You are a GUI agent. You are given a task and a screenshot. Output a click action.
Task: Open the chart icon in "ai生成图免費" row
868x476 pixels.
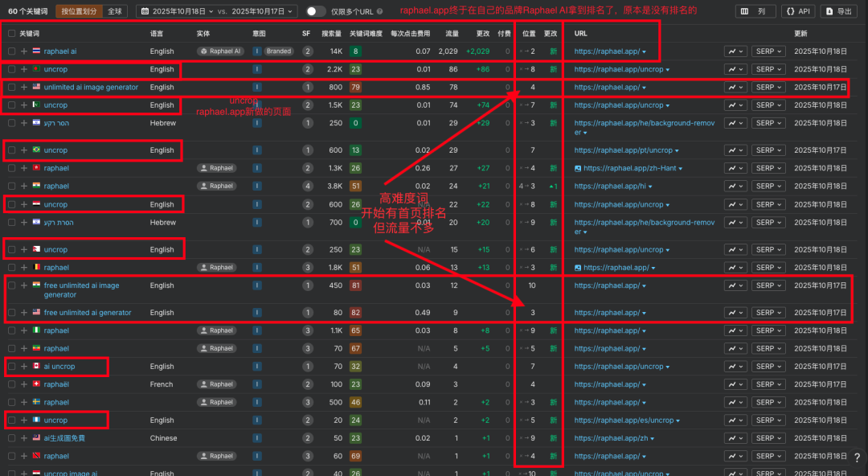[735, 437]
